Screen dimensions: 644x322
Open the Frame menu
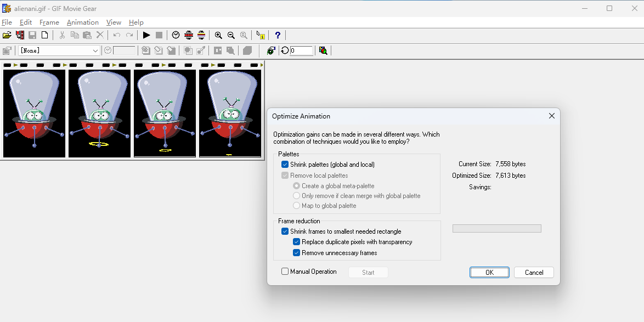[x=49, y=22]
